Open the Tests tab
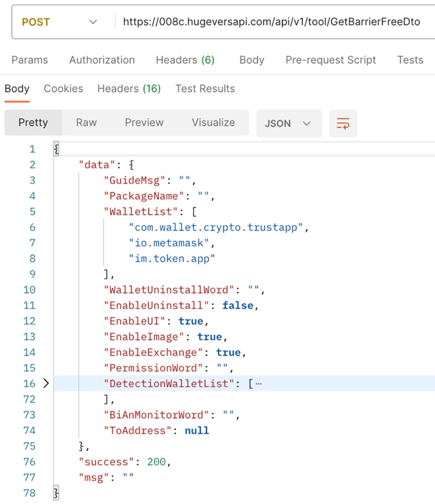 [410, 60]
